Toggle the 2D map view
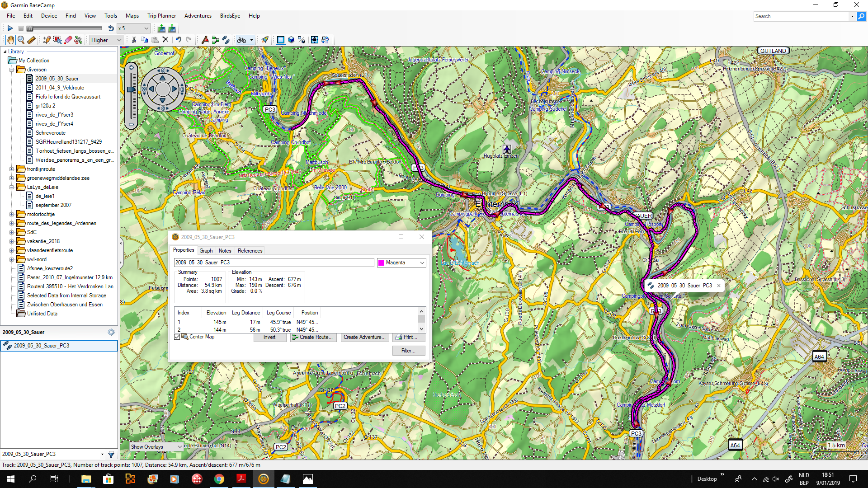868x488 pixels. tap(280, 40)
